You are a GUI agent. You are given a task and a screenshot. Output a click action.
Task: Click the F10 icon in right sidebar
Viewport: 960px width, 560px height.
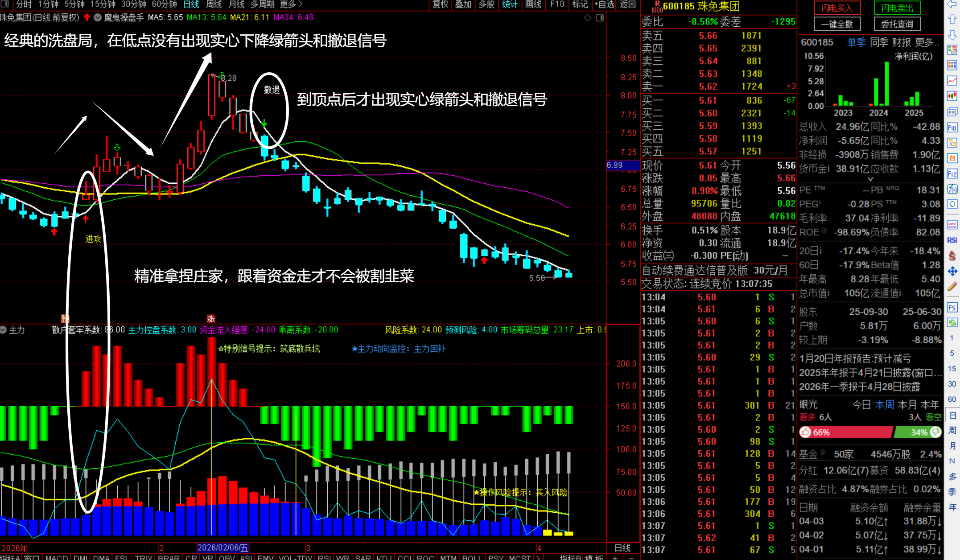pyautogui.click(x=952, y=128)
